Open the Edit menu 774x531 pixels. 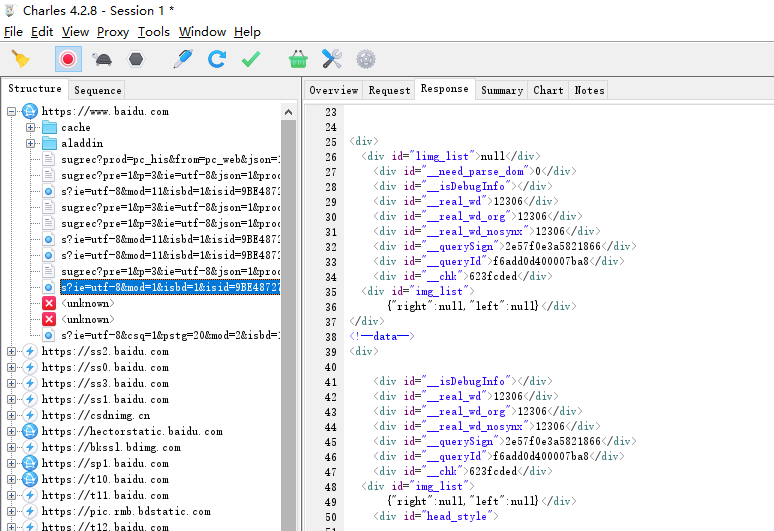(42, 32)
